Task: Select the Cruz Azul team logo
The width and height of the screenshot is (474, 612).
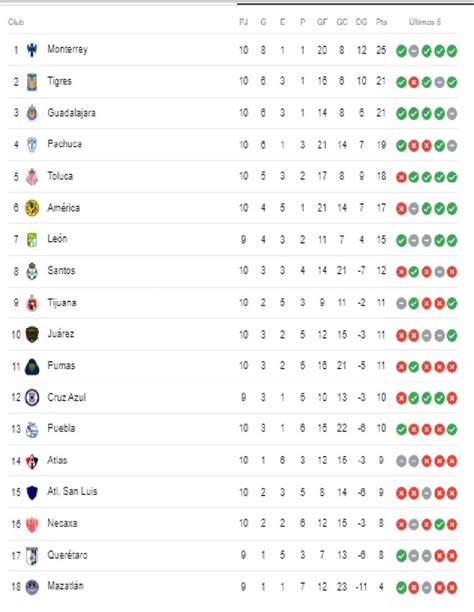Action: (32, 398)
